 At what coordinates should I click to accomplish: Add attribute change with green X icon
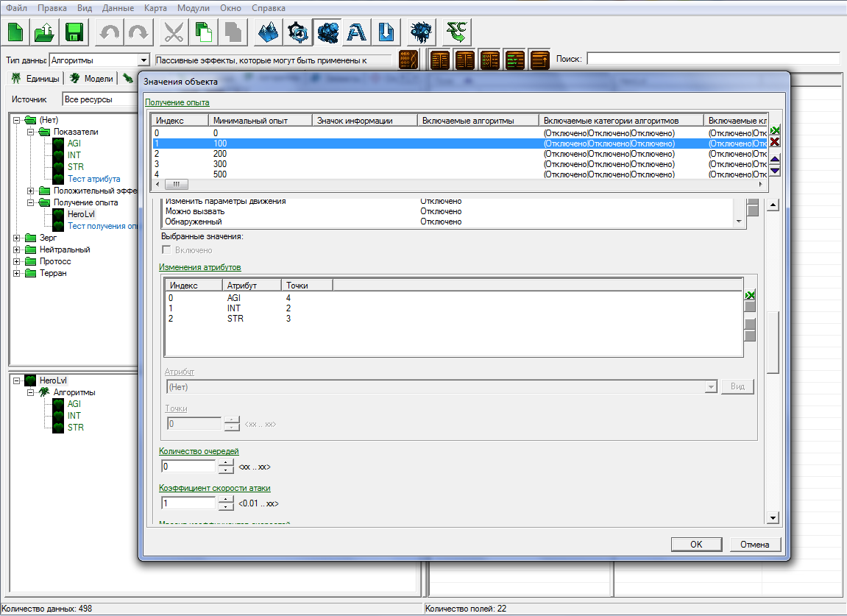point(750,294)
